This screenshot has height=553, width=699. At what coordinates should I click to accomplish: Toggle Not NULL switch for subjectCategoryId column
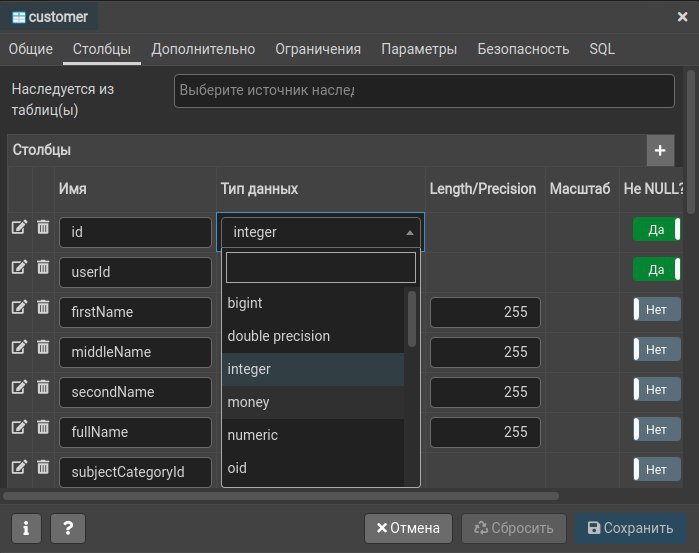click(656, 469)
